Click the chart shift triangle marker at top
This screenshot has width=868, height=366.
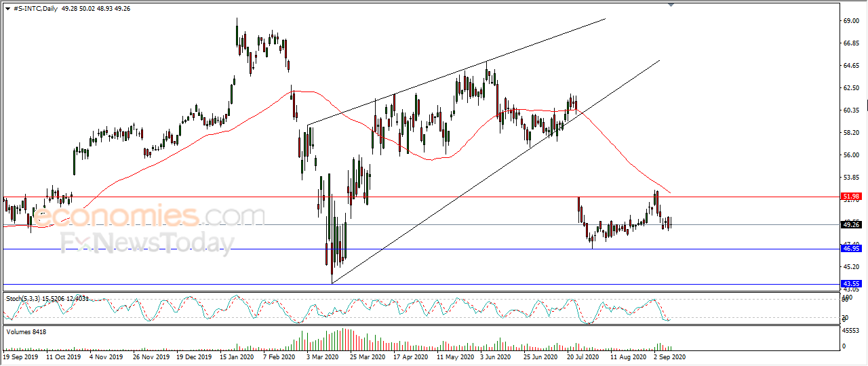671,5
